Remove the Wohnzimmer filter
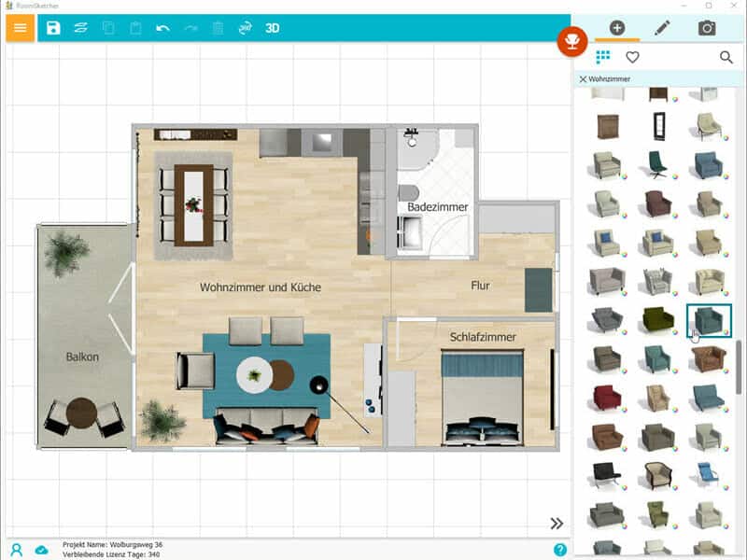This screenshot has width=747, height=560. [584, 79]
